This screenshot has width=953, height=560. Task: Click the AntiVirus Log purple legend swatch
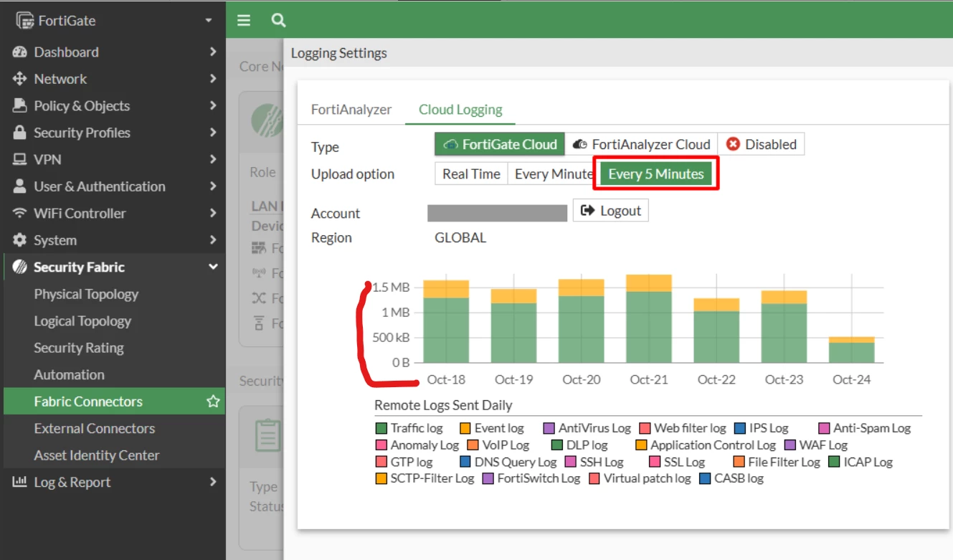tap(549, 428)
